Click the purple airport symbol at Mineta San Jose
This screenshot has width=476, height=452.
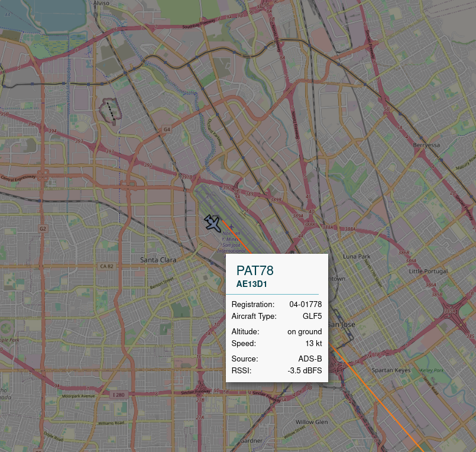coord(231,227)
